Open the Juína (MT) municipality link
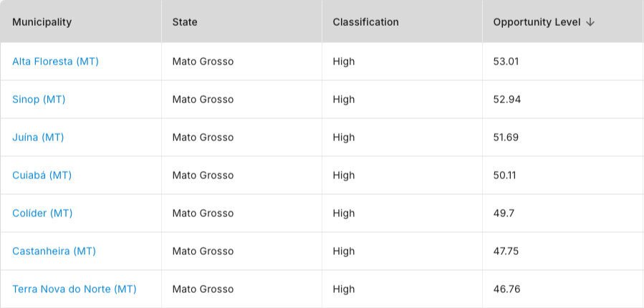 [x=38, y=138]
